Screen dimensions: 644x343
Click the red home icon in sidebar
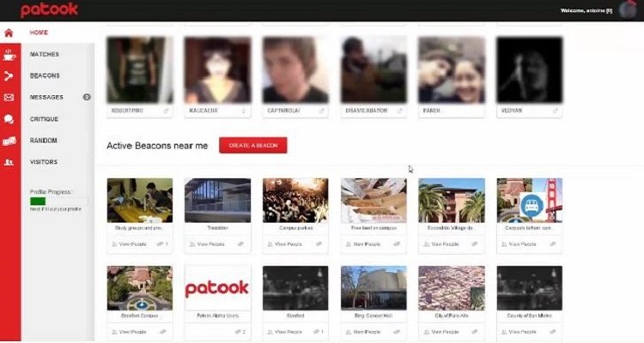pyautogui.click(x=9, y=33)
